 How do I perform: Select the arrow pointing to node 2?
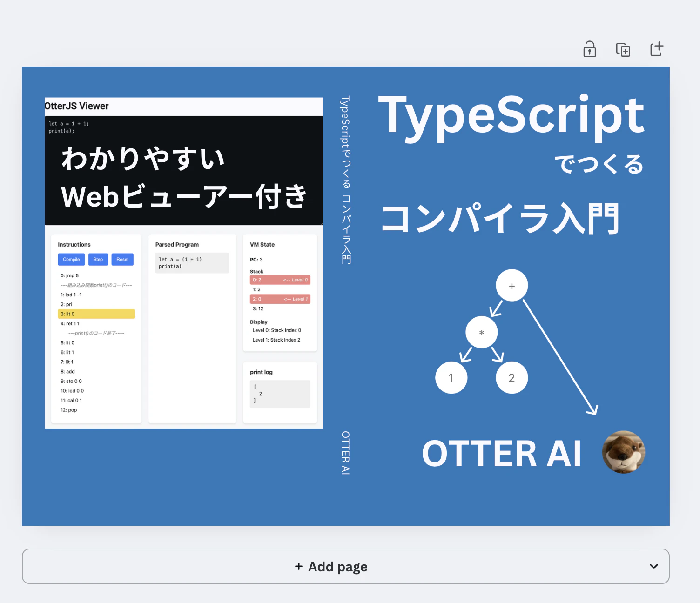(x=498, y=355)
